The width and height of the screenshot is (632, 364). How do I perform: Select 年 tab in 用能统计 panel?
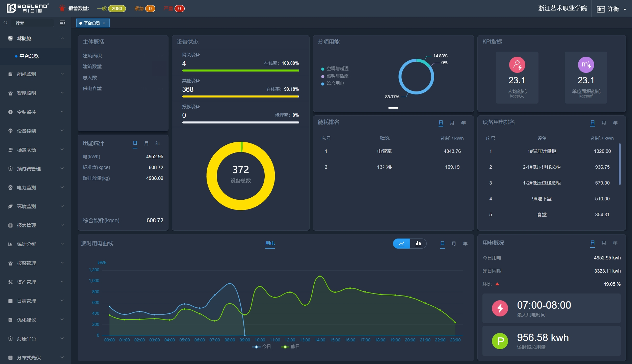[158, 143]
